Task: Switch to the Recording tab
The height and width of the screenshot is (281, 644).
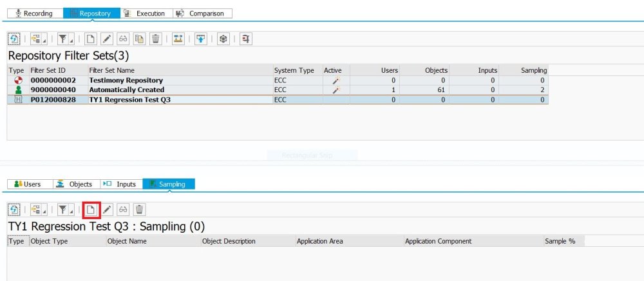Action: [x=35, y=13]
